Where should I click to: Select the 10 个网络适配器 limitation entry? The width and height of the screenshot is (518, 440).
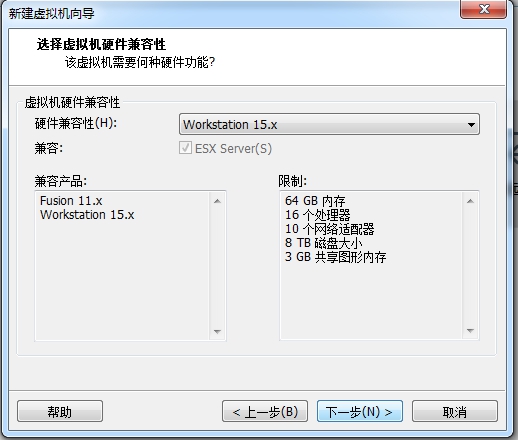[x=330, y=229]
